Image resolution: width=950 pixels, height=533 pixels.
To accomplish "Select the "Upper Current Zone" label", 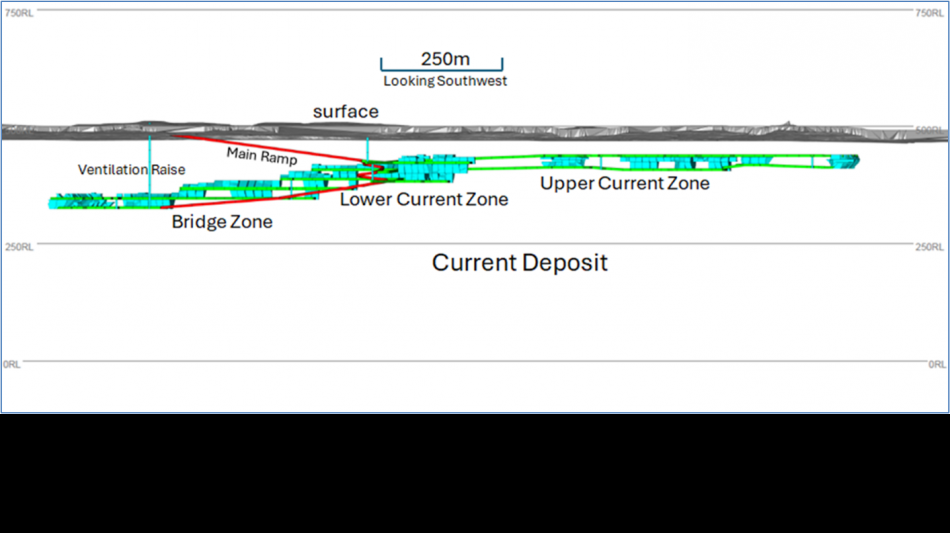I will [x=625, y=184].
